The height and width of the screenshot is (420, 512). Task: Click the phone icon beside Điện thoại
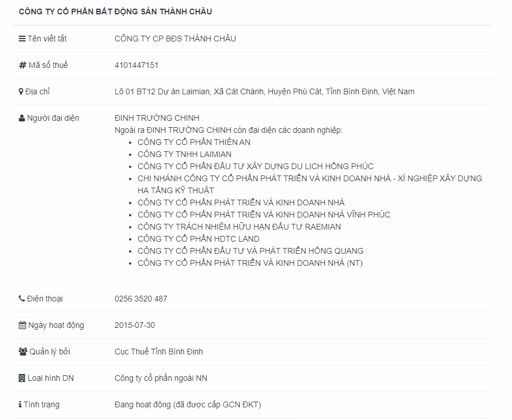click(22, 299)
